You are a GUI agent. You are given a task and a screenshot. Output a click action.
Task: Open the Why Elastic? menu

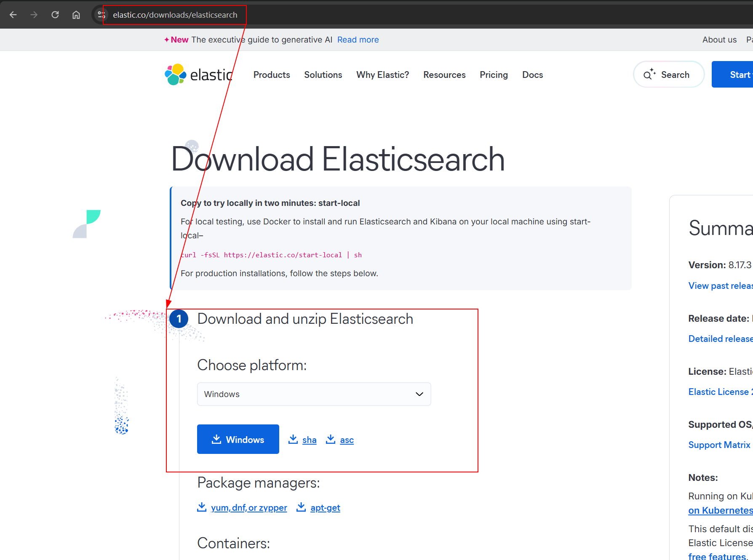coord(382,75)
